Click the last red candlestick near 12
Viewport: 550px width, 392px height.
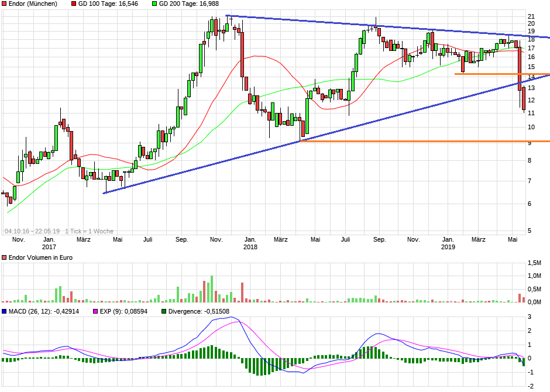coord(524,98)
